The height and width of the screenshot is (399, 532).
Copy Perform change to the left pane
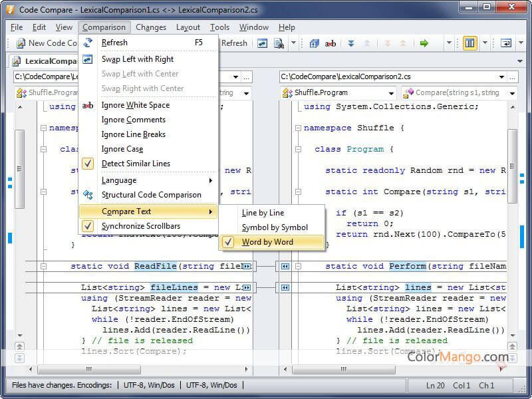(285, 267)
